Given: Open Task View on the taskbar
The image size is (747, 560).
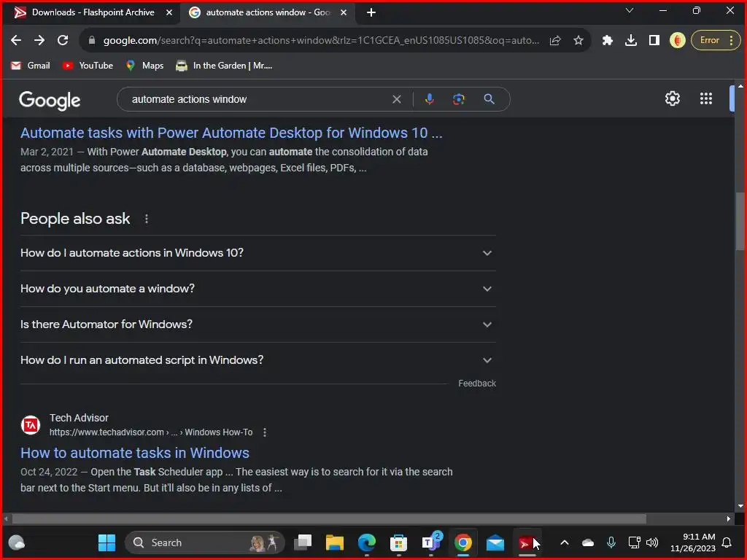Looking at the screenshot, I should click(303, 542).
